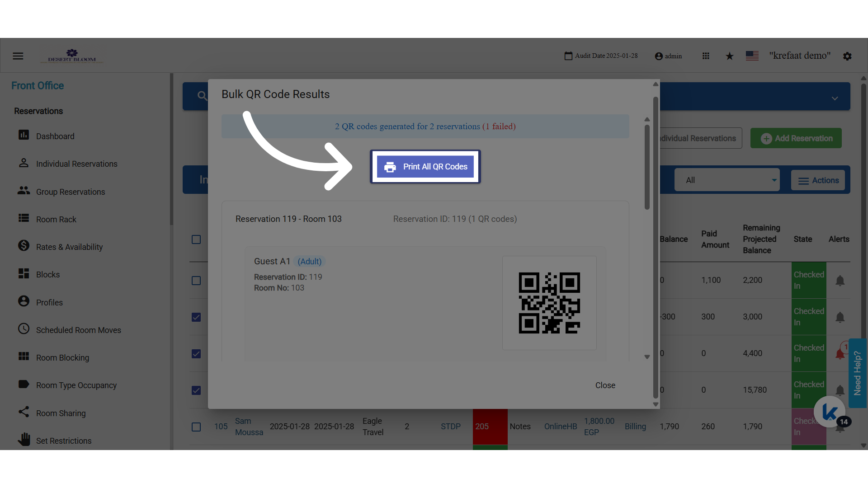The image size is (868, 488).
Task: Open the red notification bell in 4,400 row
Action: pyautogui.click(x=840, y=354)
